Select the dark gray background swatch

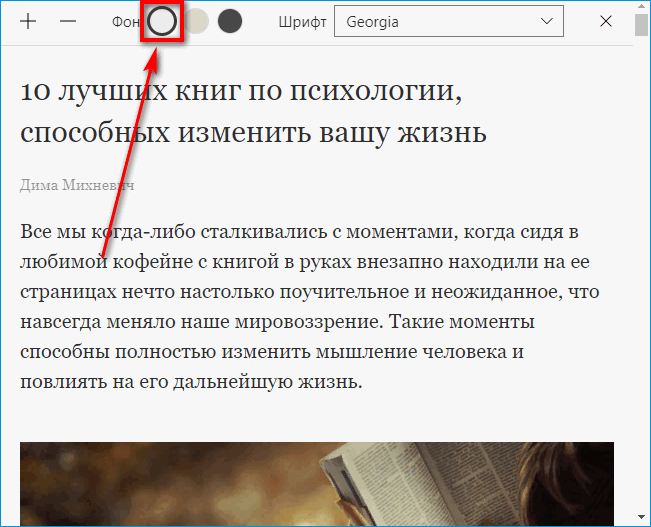230,21
